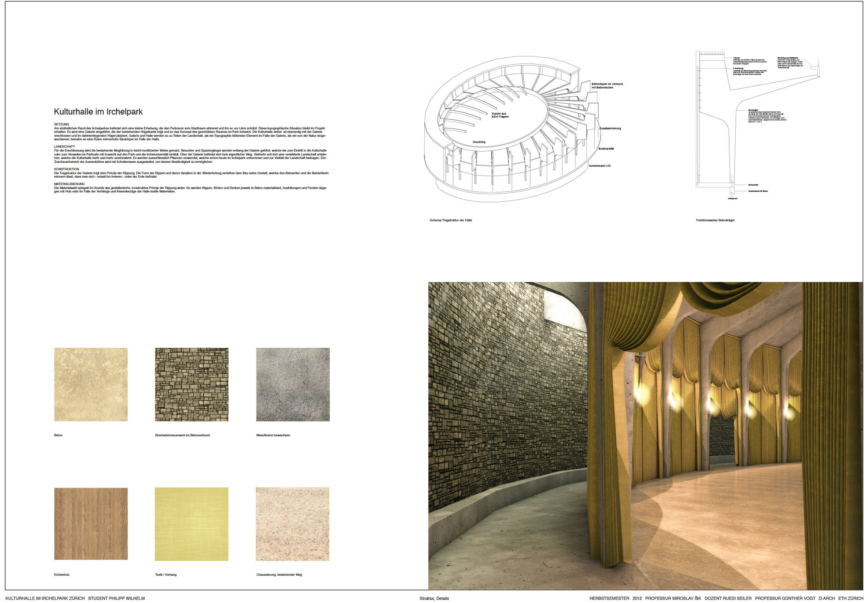
Task: Click 'KULTURHALLE IM IRCHELPARK ZÜRICH' footer text
Action: (45, 599)
